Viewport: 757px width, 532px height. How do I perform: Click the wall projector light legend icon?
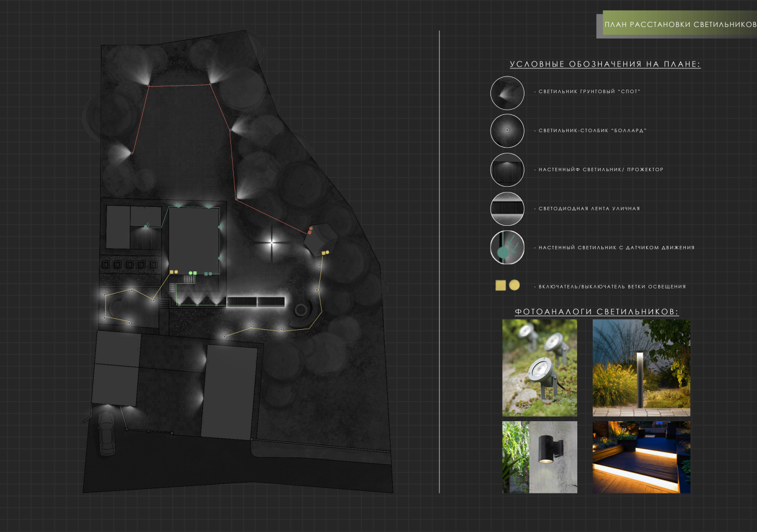point(507,169)
